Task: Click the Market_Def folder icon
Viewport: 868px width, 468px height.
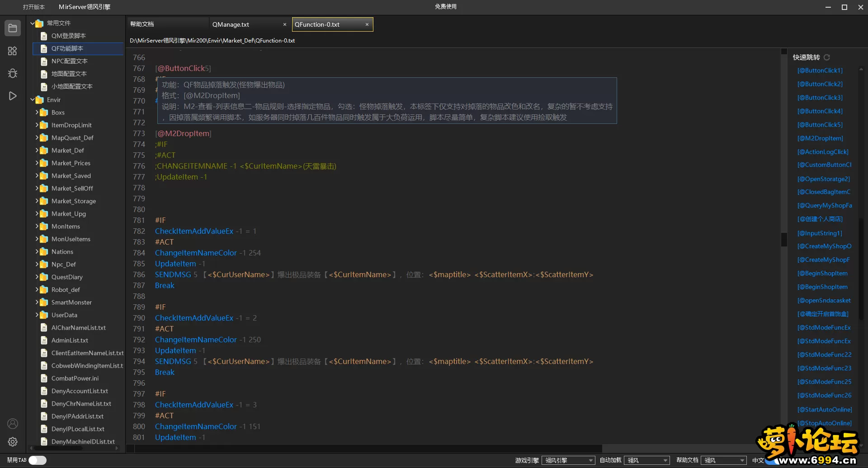Action: click(44, 150)
